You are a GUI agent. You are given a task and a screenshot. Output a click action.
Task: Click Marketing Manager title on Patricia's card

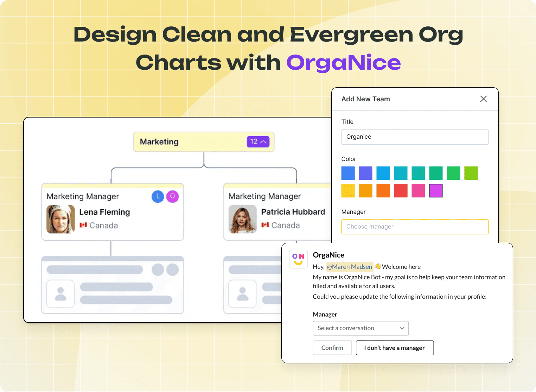[264, 196]
